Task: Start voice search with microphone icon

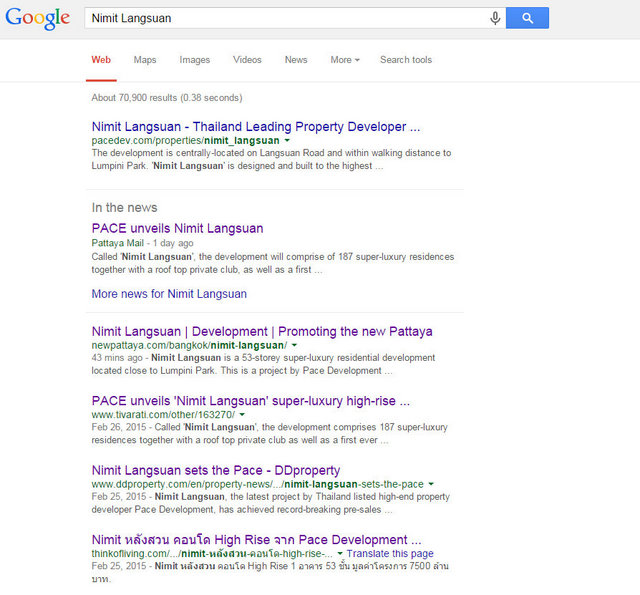Action: click(495, 18)
